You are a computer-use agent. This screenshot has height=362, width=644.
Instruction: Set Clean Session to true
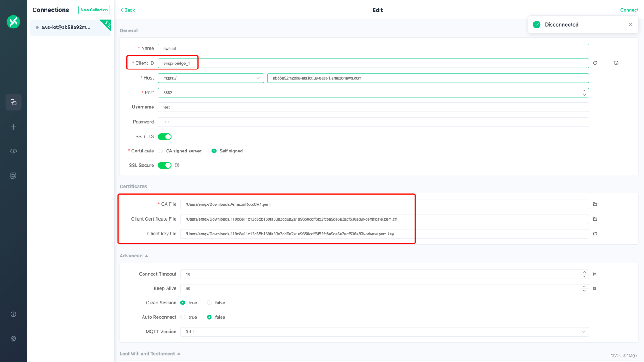[189, 303]
